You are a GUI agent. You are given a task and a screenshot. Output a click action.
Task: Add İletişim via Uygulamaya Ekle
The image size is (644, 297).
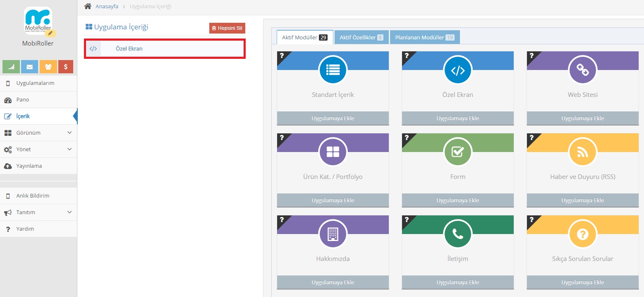(458, 282)
